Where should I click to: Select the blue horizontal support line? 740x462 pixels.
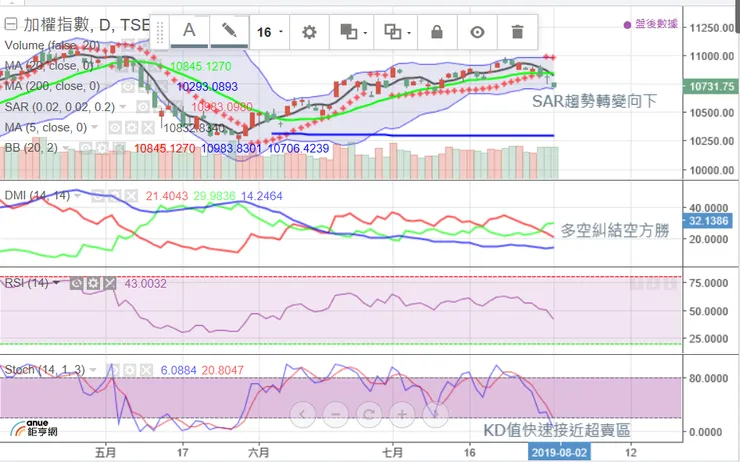coord(413,135)
